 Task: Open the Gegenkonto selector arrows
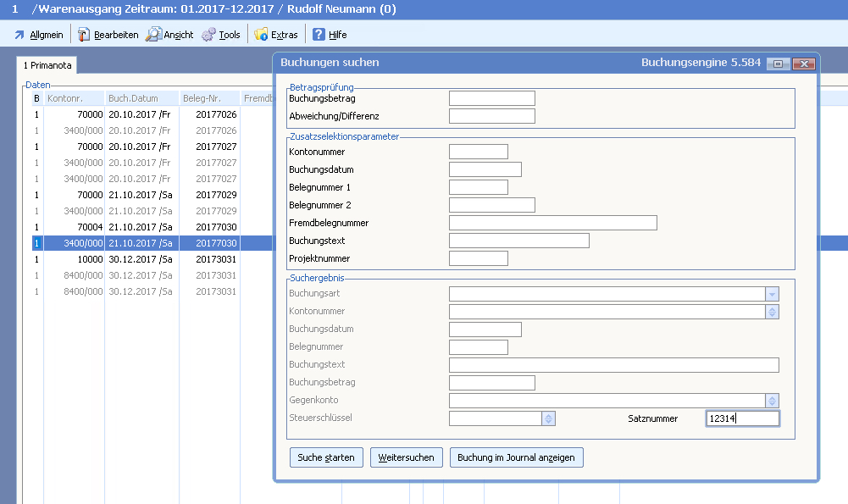pos(772,401)
